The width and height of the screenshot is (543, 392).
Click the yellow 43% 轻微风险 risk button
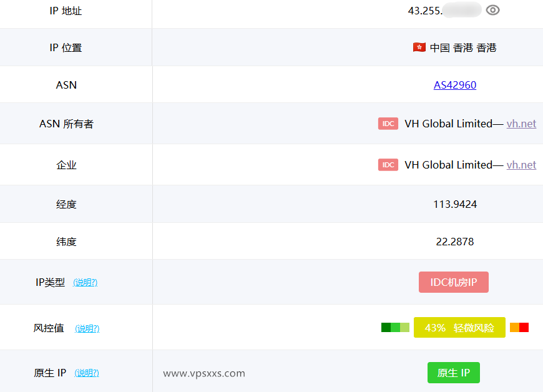pyautogui.click(x=459, y=327)
